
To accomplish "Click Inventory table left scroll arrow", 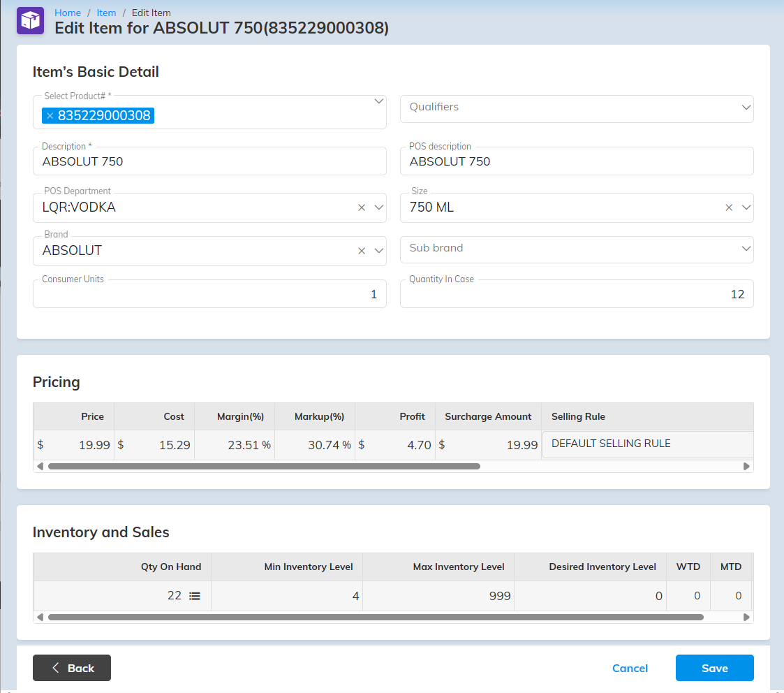I will tap(40, 617).
